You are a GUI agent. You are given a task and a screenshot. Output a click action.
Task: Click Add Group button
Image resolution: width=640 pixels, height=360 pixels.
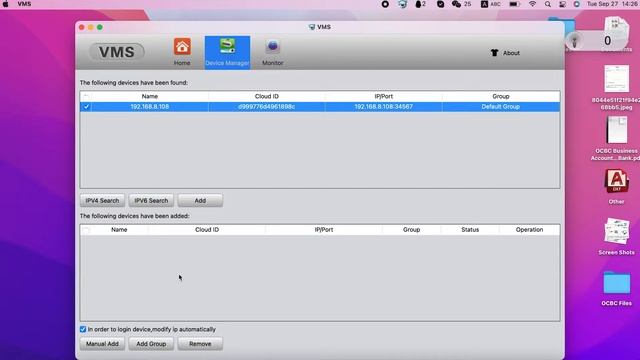click(151, 344)
